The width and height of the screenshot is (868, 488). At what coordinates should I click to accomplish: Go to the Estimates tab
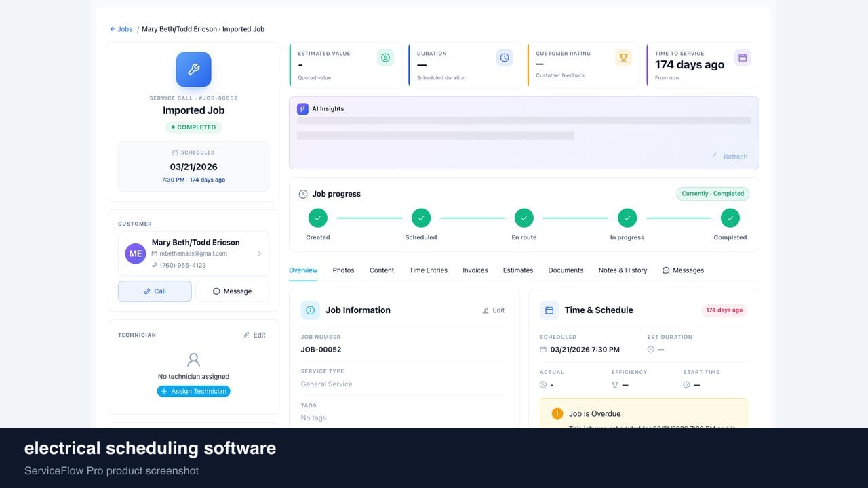[x=518, y=270]
